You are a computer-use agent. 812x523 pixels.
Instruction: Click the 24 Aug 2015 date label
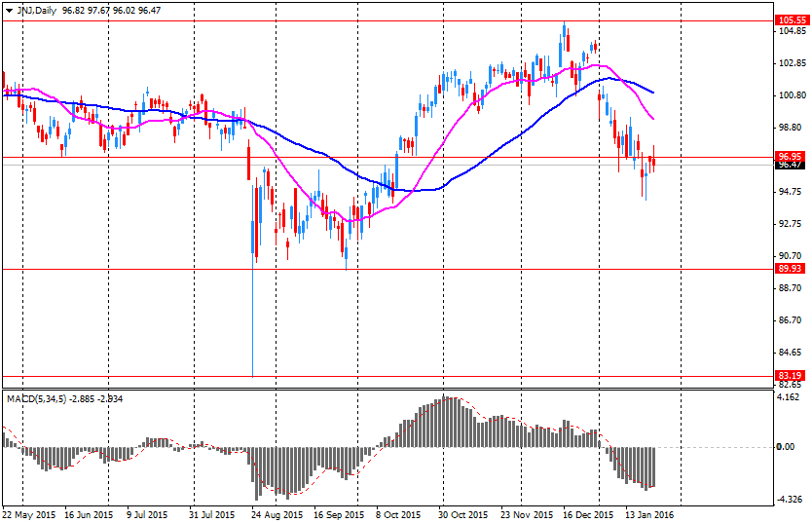point(277,514)
